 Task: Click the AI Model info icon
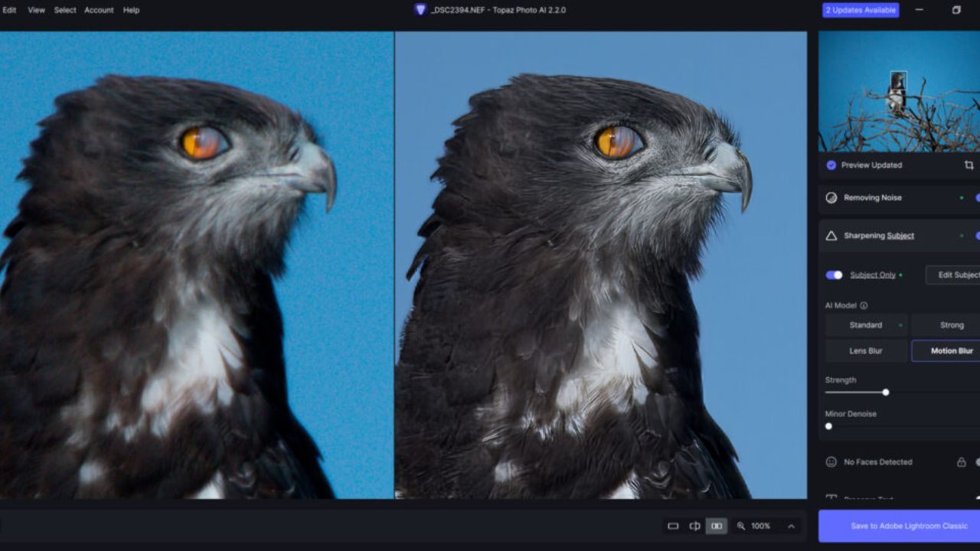tap(864, 305)
